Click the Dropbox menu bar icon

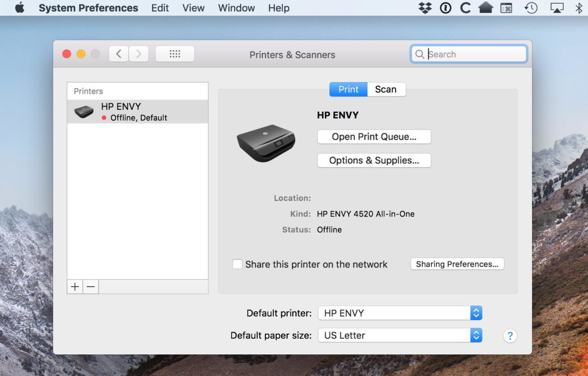[x=425, y=8]
